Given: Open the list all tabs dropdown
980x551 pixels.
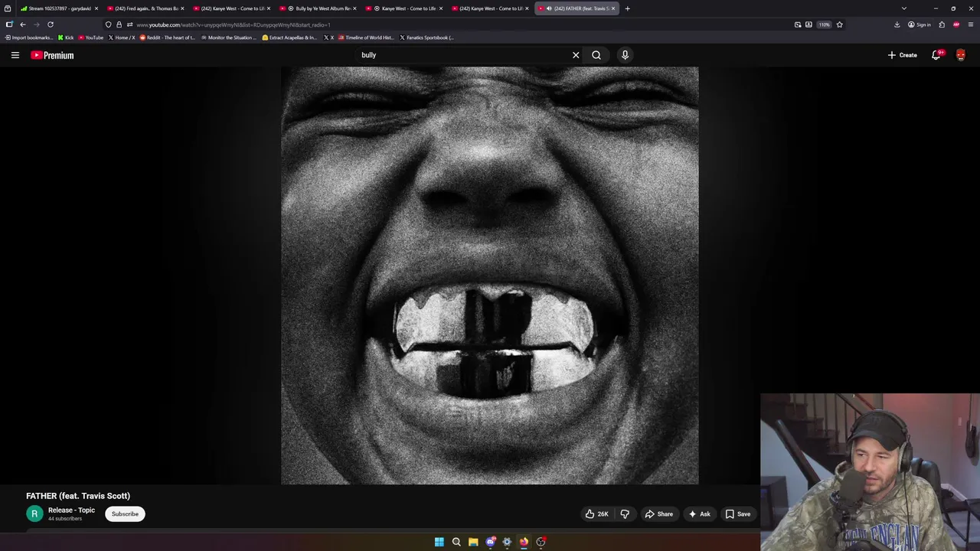Looking at the screenshot, I should (904, 8).
